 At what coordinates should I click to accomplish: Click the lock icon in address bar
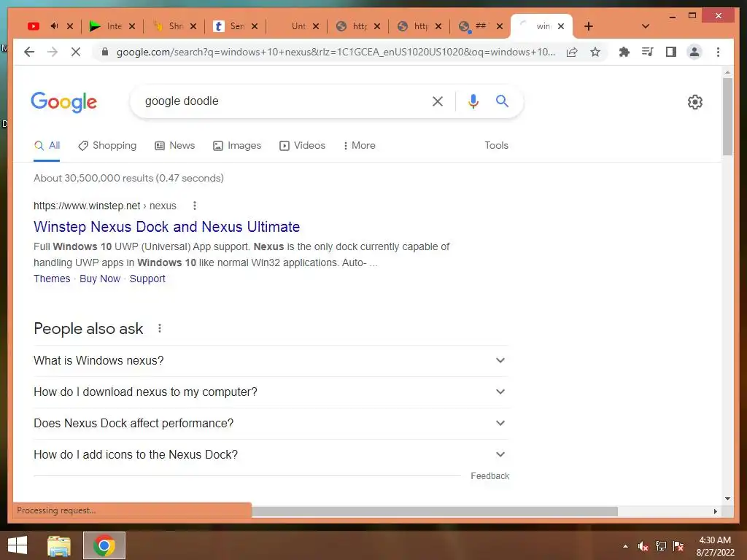[x=105, y=52]
